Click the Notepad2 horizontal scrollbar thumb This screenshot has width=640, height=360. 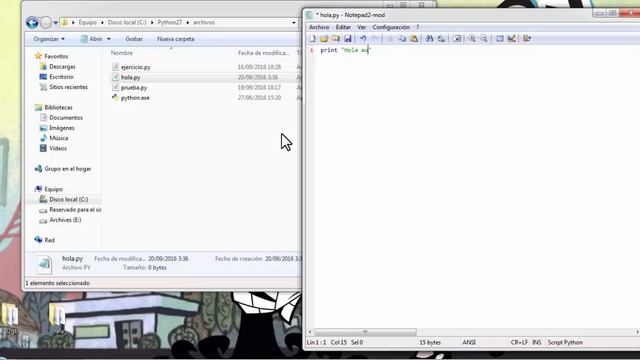click(x=365, y=332)
